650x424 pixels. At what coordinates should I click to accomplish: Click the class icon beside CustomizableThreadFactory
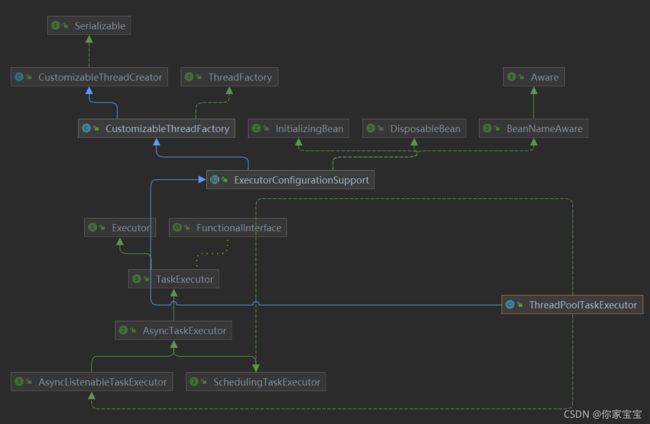point(86,128)
